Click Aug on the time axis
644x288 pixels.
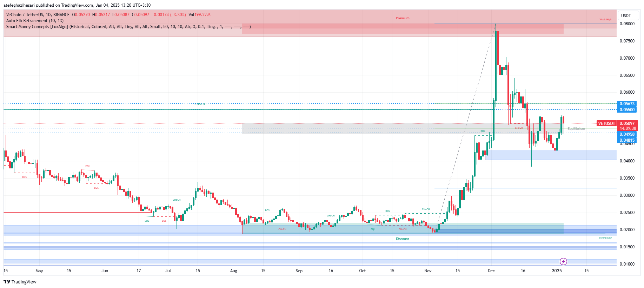tap(234, 271)
